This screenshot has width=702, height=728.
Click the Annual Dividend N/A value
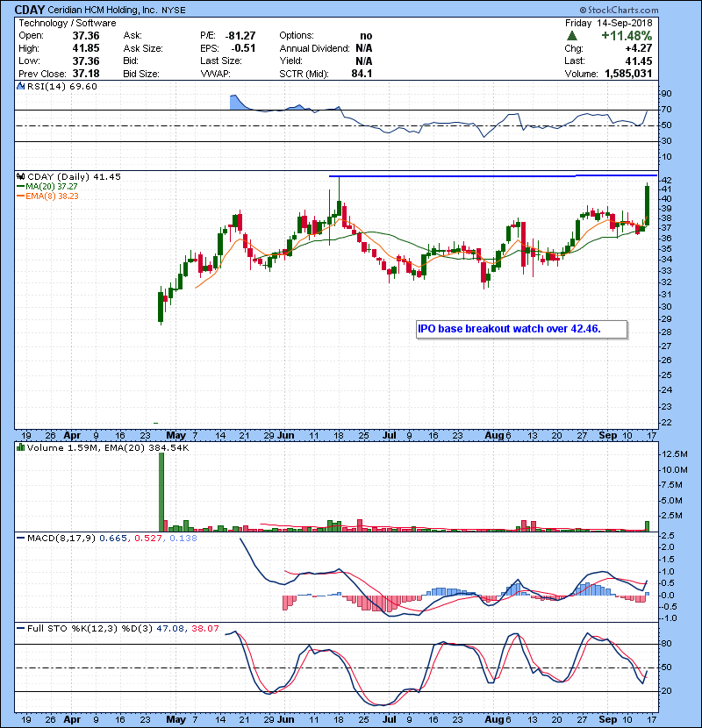(x=364, y=48)
